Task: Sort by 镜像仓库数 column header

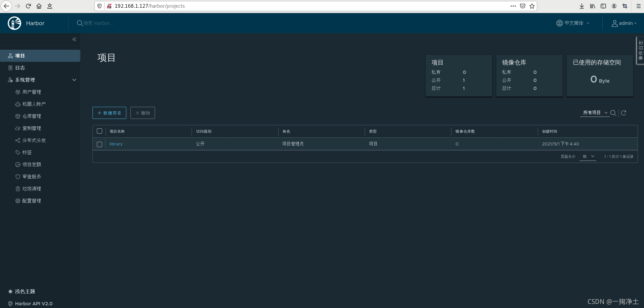Action: point(465,131)
